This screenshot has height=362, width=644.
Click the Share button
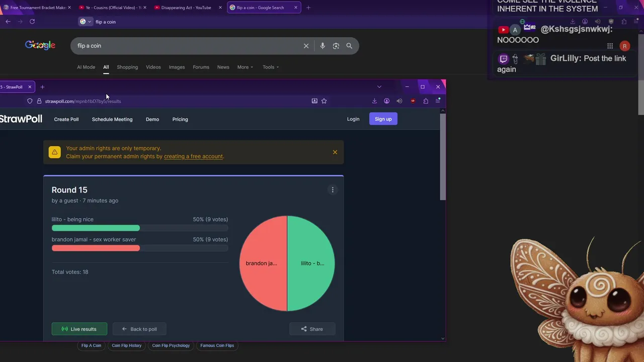pos(312,329)
